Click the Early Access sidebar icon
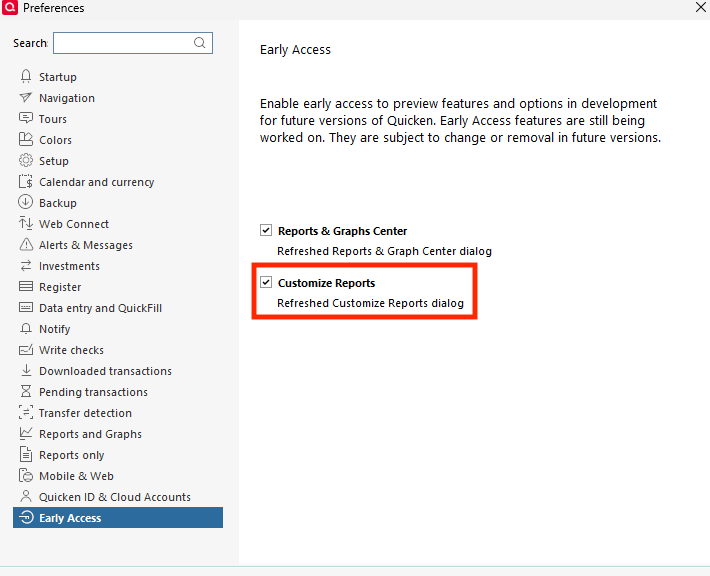The height and width of the screenshot is (576, 710). click(27, 517)
